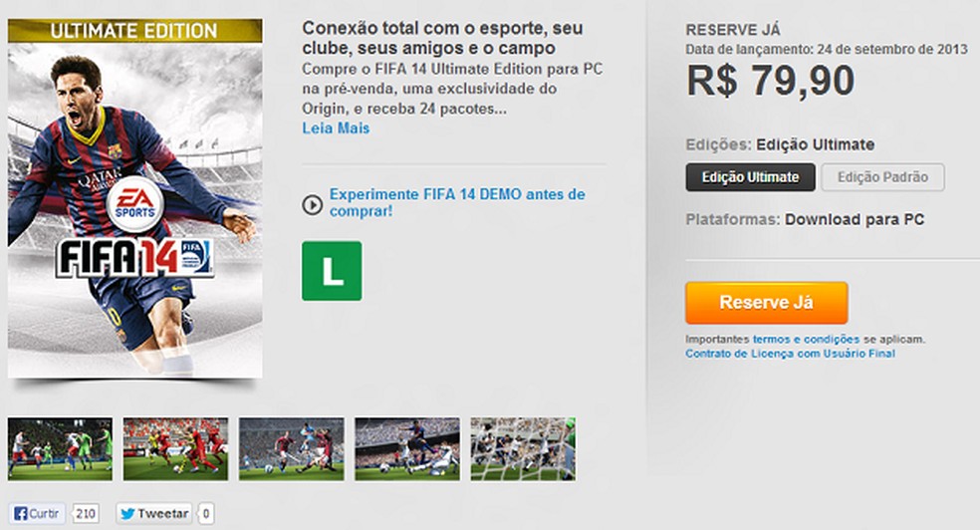Open Contrato de Licença com Usuário Final
The height and width of the screenshot is (530, 980).
click(790, 354)
